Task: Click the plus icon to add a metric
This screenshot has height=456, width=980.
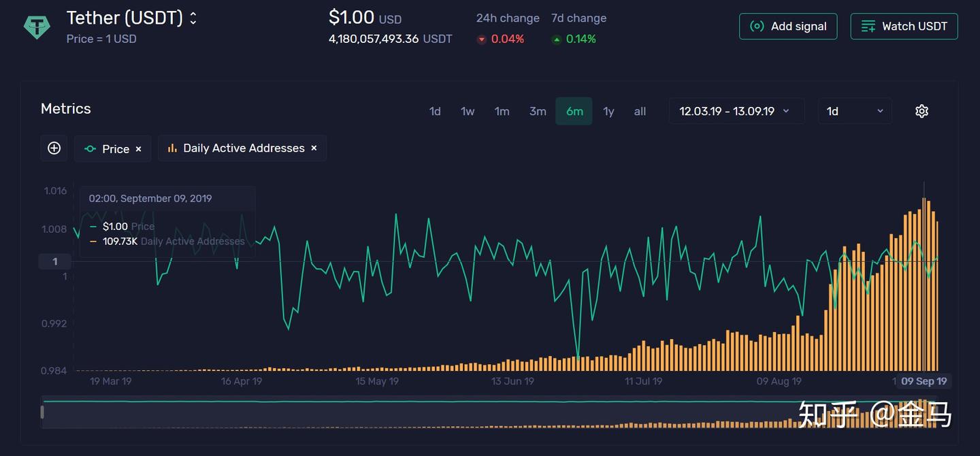Action: point(54,148)
